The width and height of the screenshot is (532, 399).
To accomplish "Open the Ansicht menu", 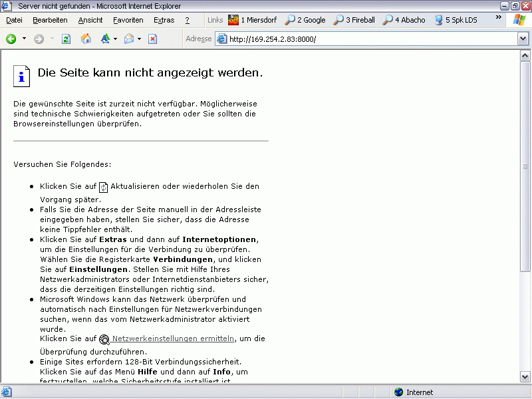I will click(90, 20).
